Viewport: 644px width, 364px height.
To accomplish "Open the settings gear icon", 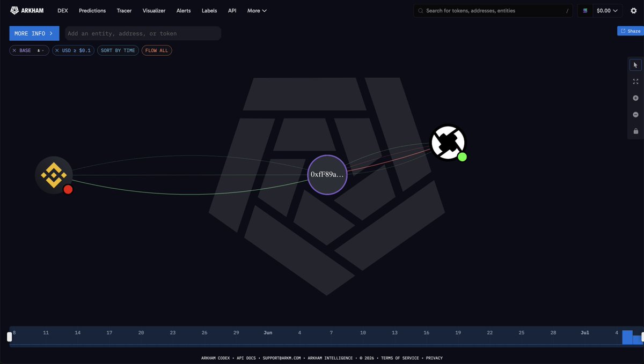I will coord(633,10).
